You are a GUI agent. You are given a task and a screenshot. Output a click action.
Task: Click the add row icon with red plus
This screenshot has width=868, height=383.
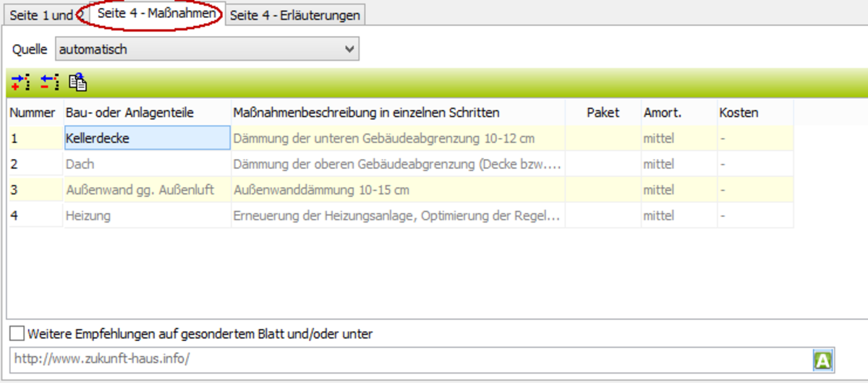point(22,82)
